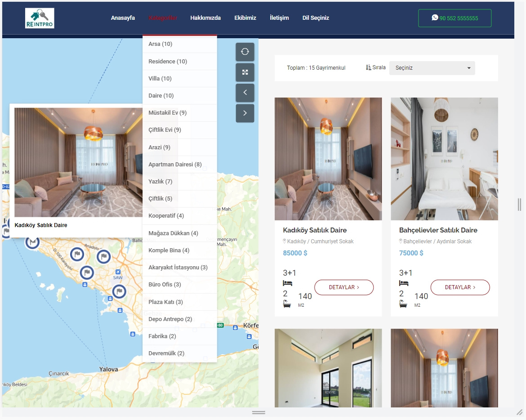
Task: Click the WhatsApp 90 552 5555555 button
Action: [455, 18]
